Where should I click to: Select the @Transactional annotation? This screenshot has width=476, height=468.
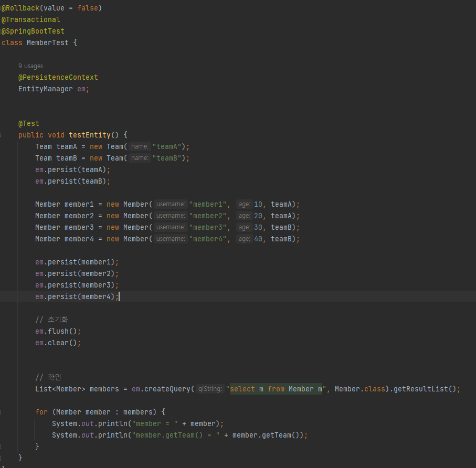point(31,20)
